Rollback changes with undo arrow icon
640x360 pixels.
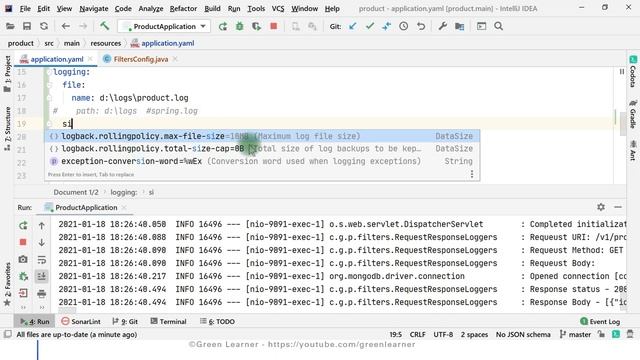point(421,27)
